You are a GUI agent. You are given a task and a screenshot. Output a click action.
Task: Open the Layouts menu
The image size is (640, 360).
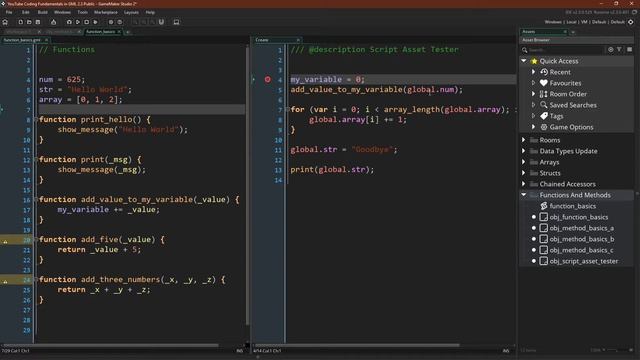[131, 12]
